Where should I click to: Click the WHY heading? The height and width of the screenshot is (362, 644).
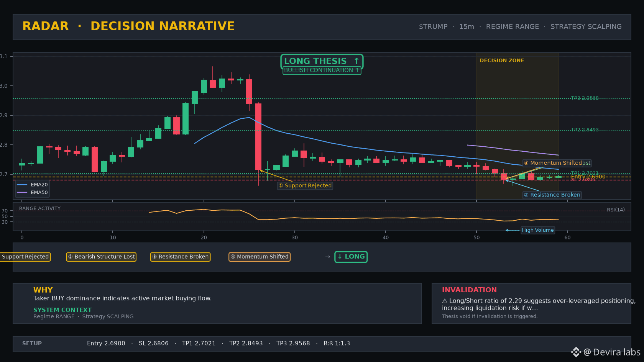tap(43, 290)
